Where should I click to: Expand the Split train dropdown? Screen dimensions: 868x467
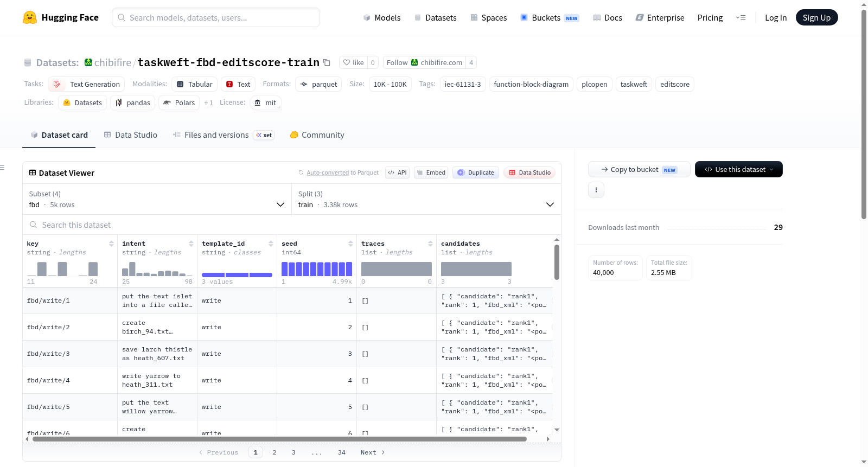click(426, 199)
